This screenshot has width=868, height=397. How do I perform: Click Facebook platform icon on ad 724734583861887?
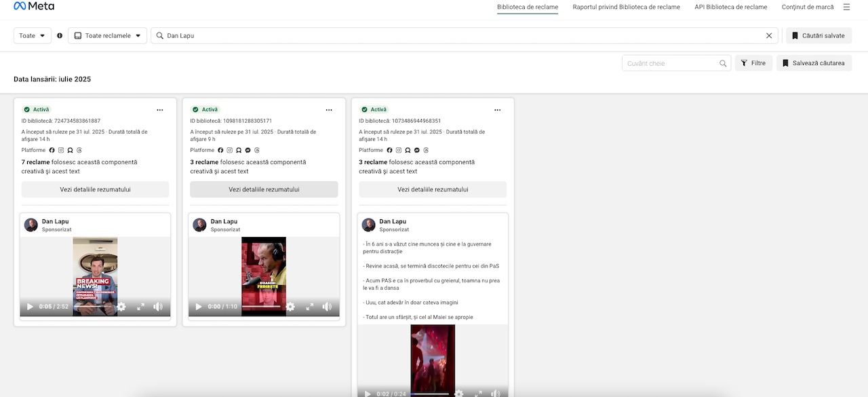(52, 151)
